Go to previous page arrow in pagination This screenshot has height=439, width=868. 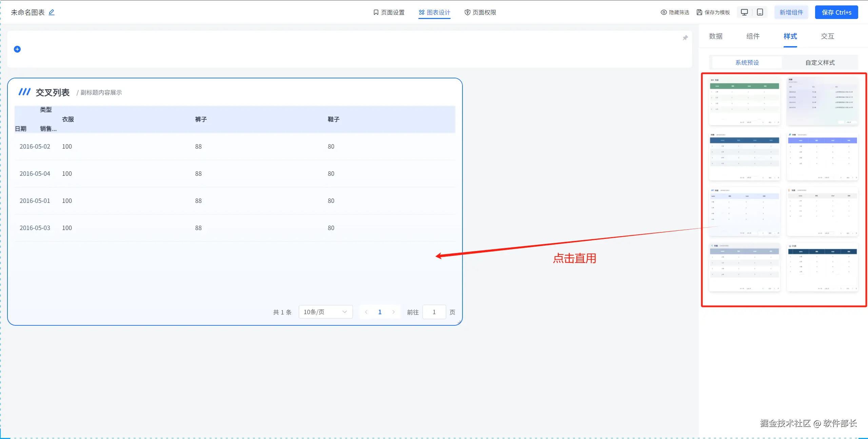coord(366,312)
